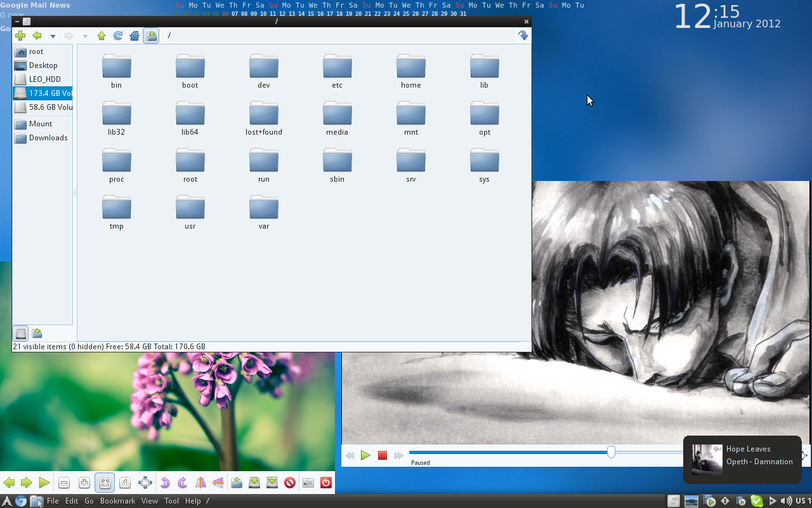
Task: Open a new tab with the green plus icon
Action: point(20,36)
